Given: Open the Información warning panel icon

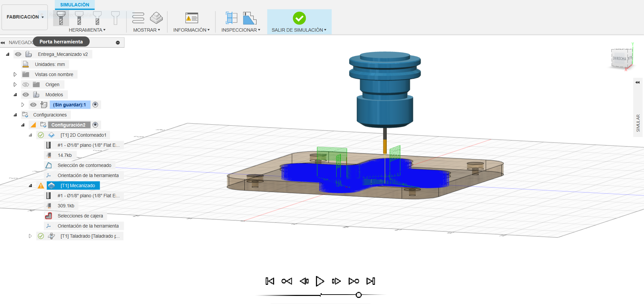Looking at the screenshot, I should [192, 18].
